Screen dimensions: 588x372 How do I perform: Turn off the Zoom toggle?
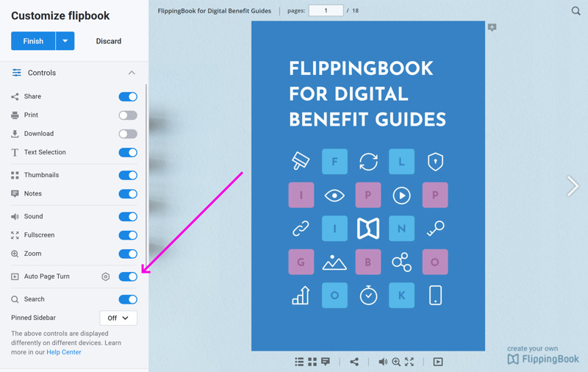coord(128,254)
